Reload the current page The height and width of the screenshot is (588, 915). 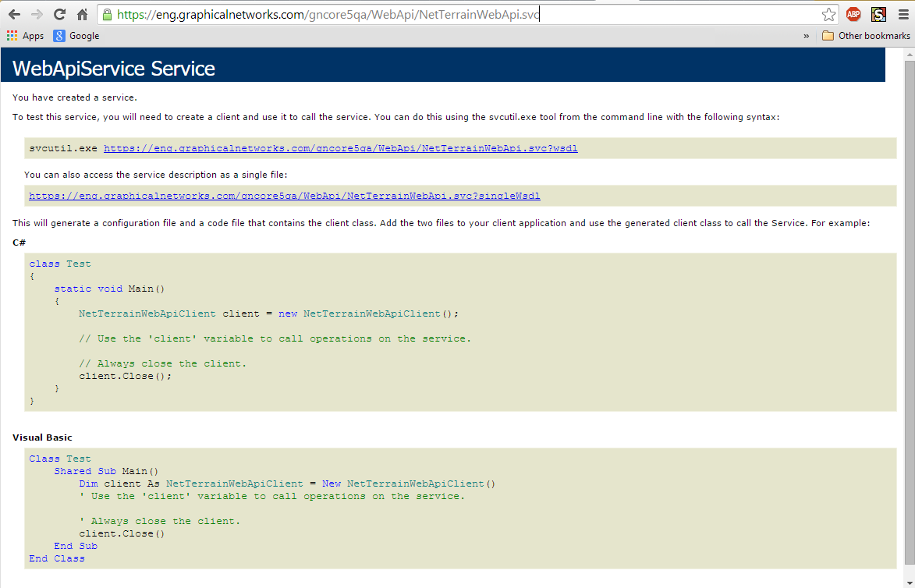[59, 14]
